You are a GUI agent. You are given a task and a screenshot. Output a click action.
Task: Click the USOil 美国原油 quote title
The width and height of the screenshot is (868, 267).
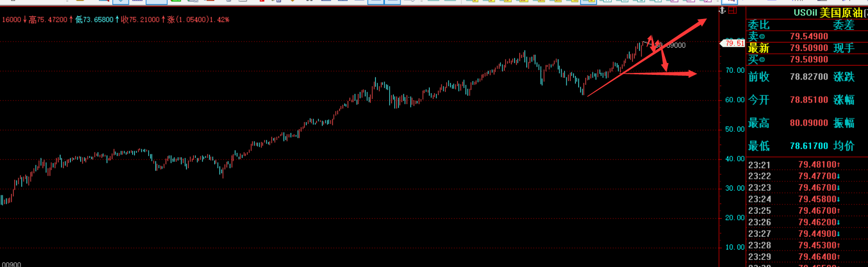pos(828,13)
